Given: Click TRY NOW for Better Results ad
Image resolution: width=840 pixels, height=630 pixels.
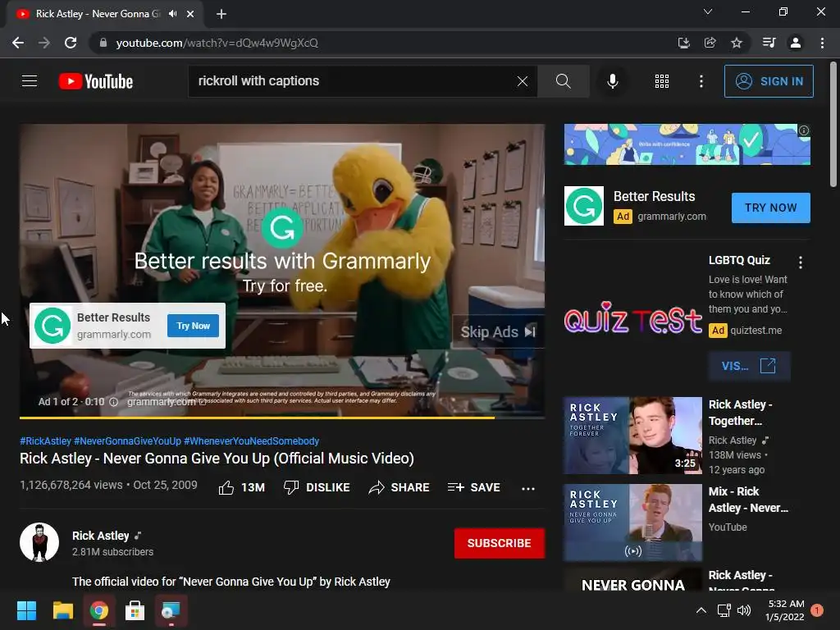Looking at the screenshot, I should [x=770, y=208].
